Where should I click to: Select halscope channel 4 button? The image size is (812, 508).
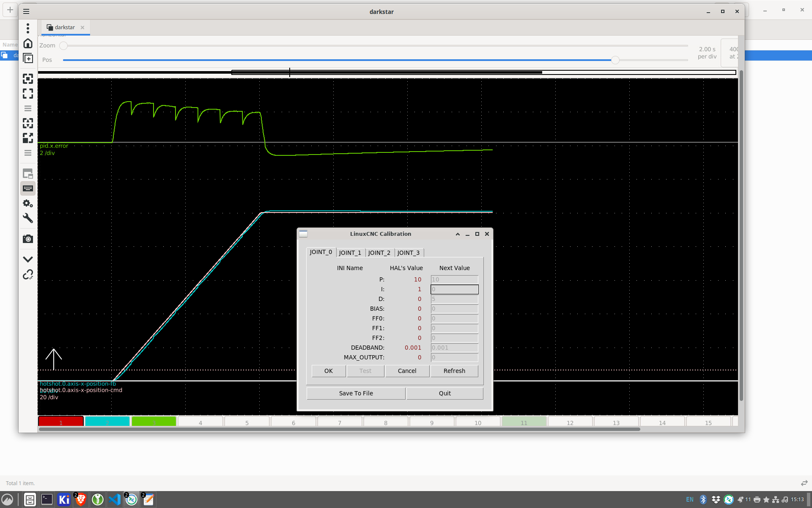coord(200,422)
